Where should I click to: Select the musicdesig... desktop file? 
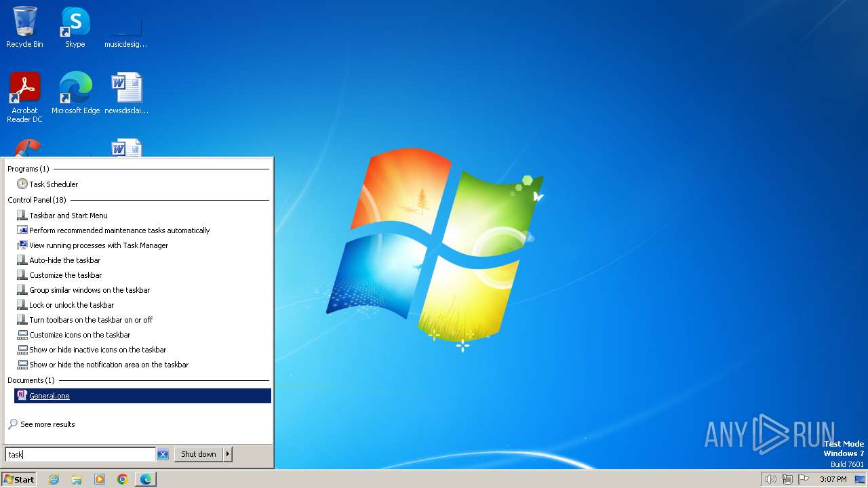[x=126, y=27]
